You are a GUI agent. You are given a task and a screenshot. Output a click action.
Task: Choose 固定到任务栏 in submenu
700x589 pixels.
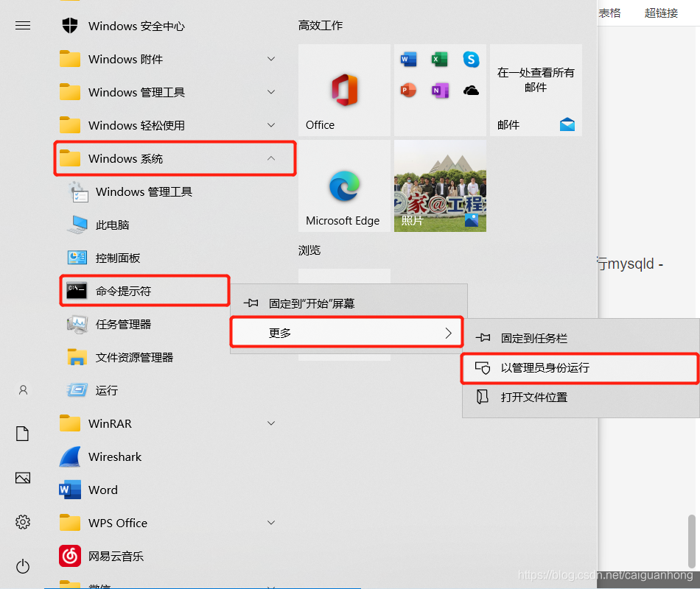pos(581,338)
